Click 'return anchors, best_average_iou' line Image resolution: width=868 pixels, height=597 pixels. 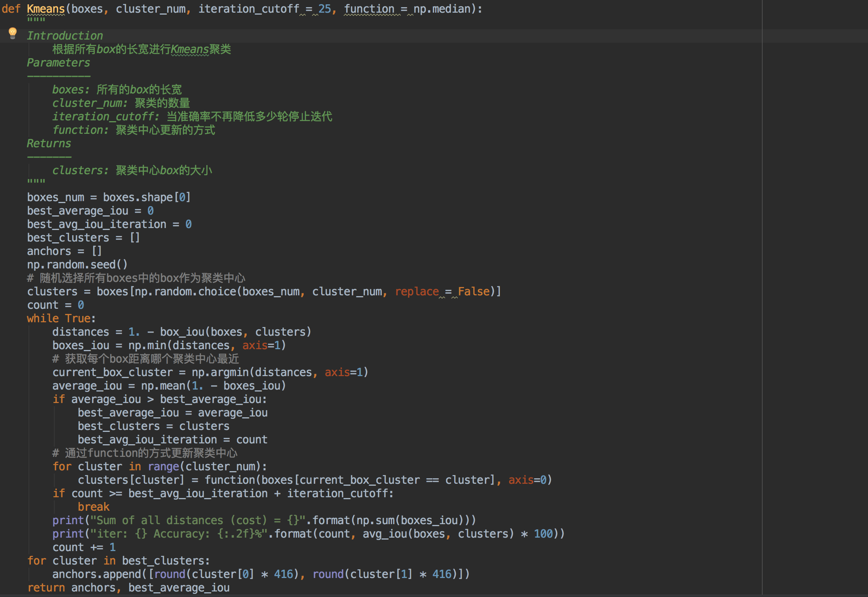pos(128,587)
